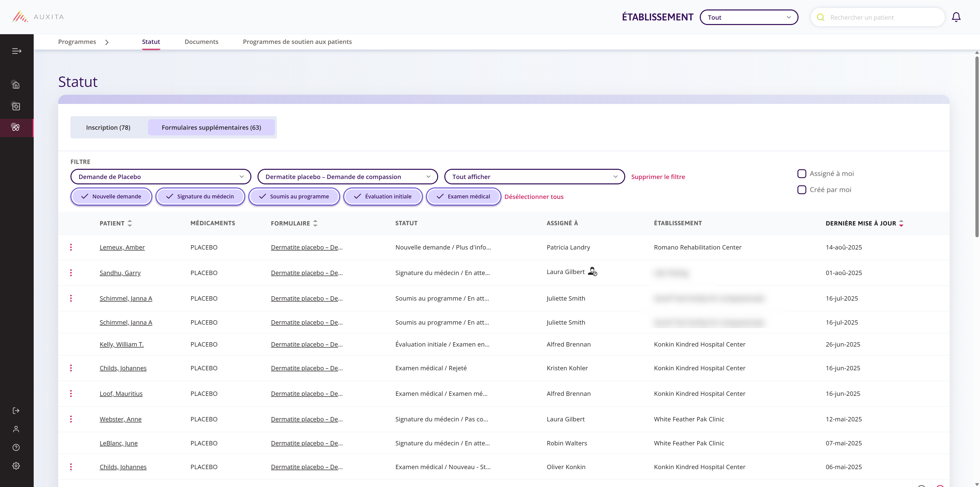Click the Auxita logo

[38, 17]
